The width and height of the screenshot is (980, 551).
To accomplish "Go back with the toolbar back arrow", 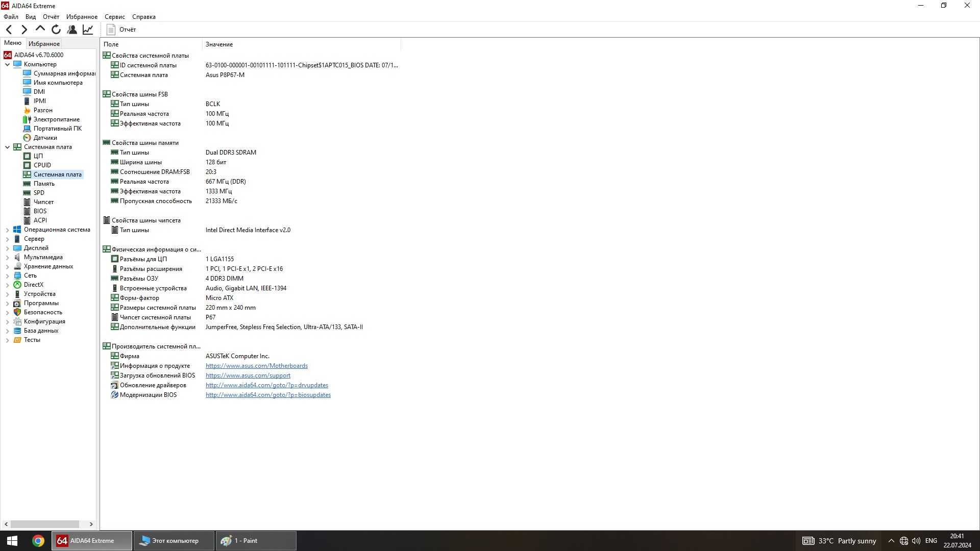I will (x=9, y=30).
